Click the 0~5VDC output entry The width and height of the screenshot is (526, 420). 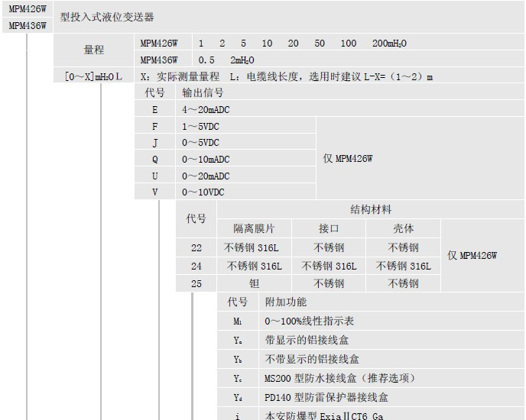(x=200, y=143)
